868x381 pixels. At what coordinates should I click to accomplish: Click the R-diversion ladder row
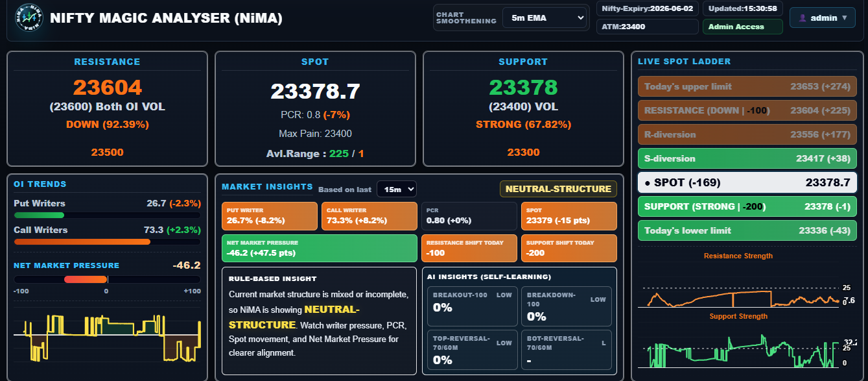[747, 134]
